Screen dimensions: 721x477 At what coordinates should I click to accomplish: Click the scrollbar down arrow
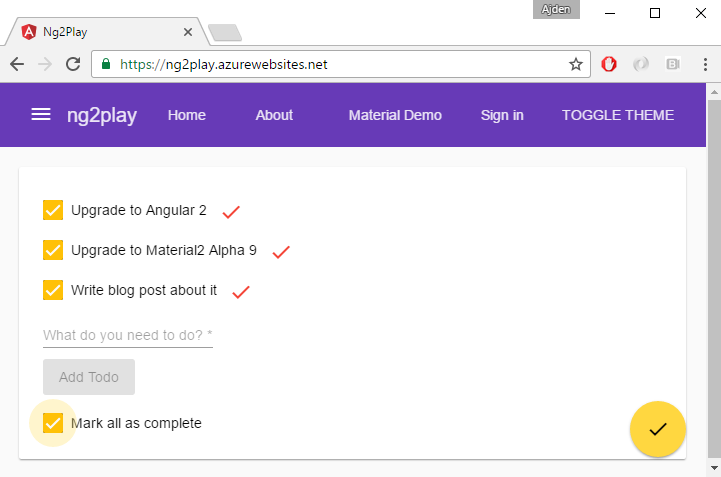click(x=714, y=468)
